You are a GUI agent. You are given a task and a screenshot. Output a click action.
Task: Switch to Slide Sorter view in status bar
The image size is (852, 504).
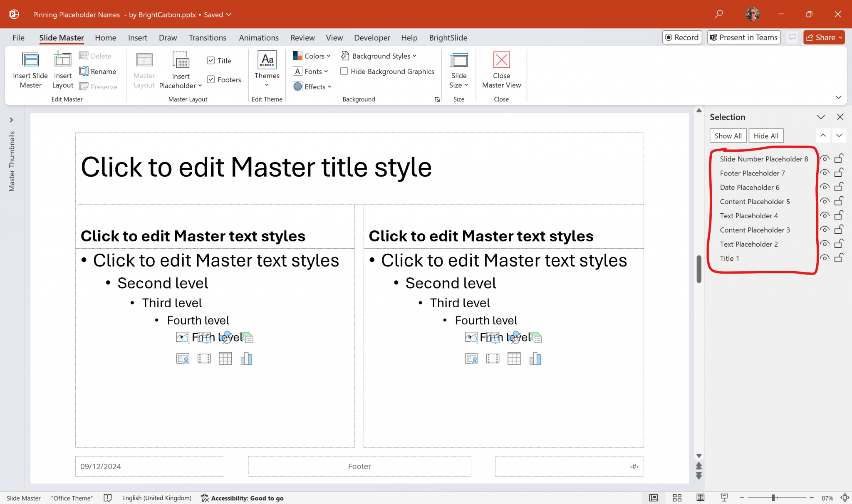(x=677, y=498)
